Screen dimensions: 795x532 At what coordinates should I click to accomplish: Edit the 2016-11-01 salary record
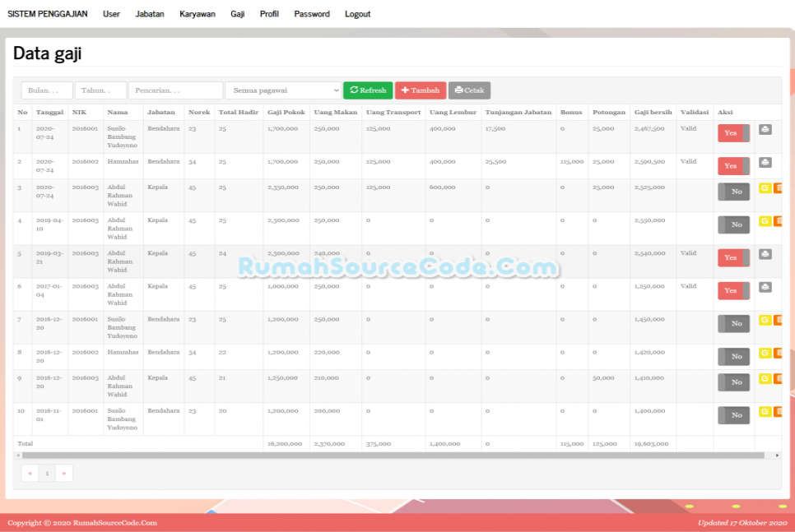(764, 411)
